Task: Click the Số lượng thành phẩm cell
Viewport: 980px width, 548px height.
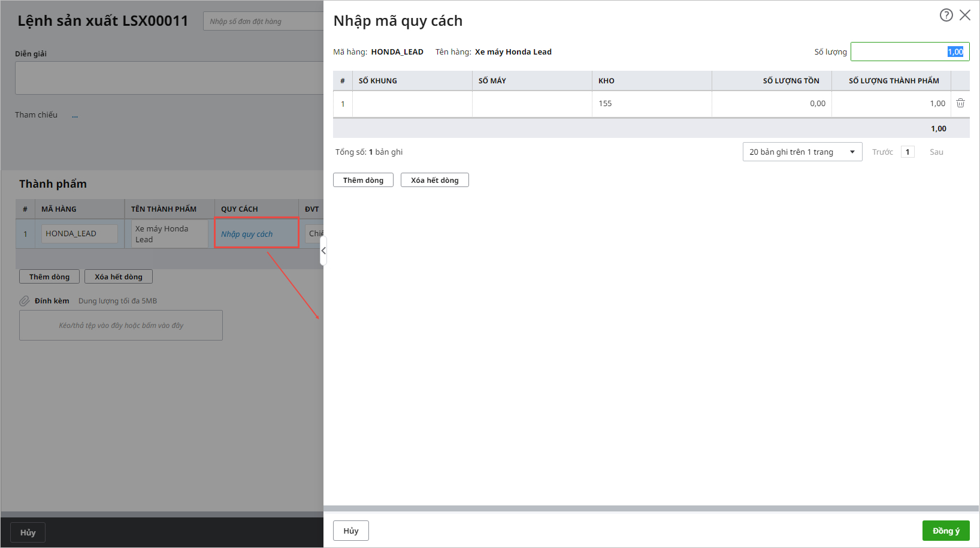Action: coord(891,104)
